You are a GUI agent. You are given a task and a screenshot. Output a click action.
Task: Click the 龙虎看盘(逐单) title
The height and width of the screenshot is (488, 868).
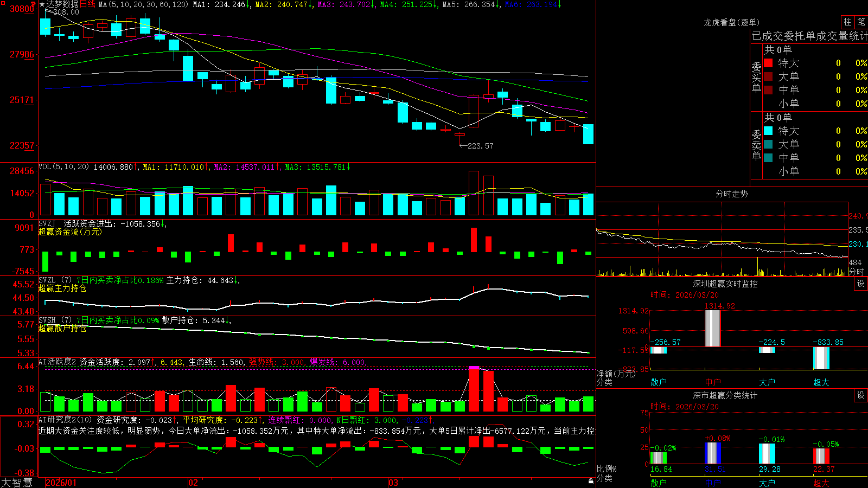[x=731, y=22]
